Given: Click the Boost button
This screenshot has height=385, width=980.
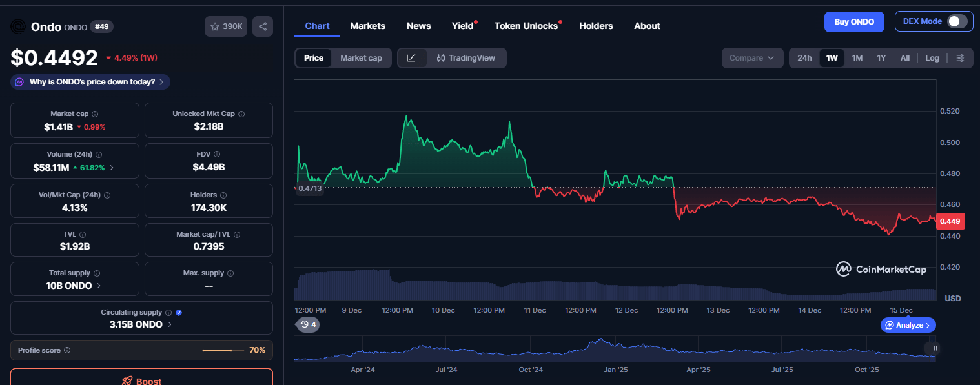Looking at the screenshot, I should point(141,379).
